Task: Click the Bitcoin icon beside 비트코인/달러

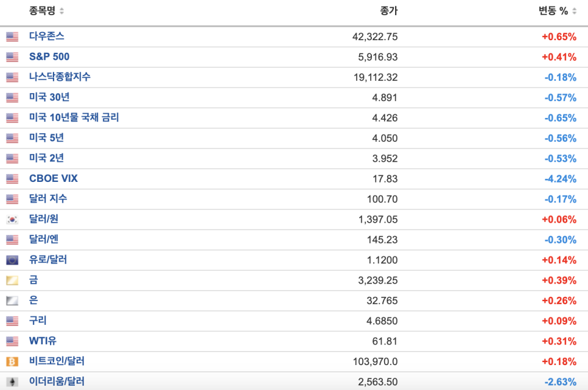Action: tap(12, 361)
